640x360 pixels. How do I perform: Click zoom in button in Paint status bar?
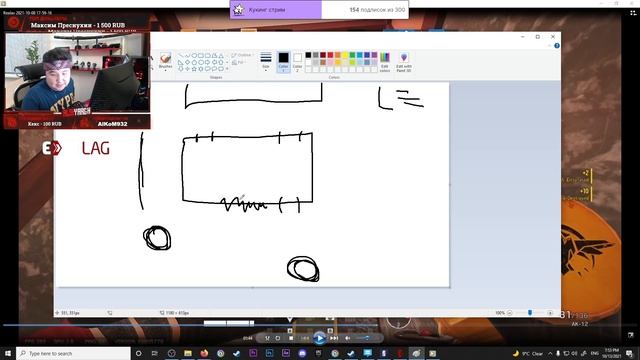[550, 313]
